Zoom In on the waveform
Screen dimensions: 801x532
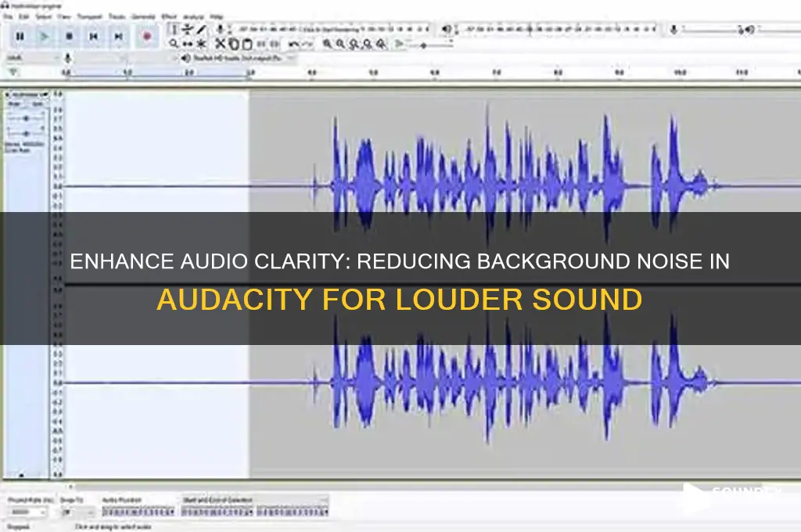pos(328,44)
